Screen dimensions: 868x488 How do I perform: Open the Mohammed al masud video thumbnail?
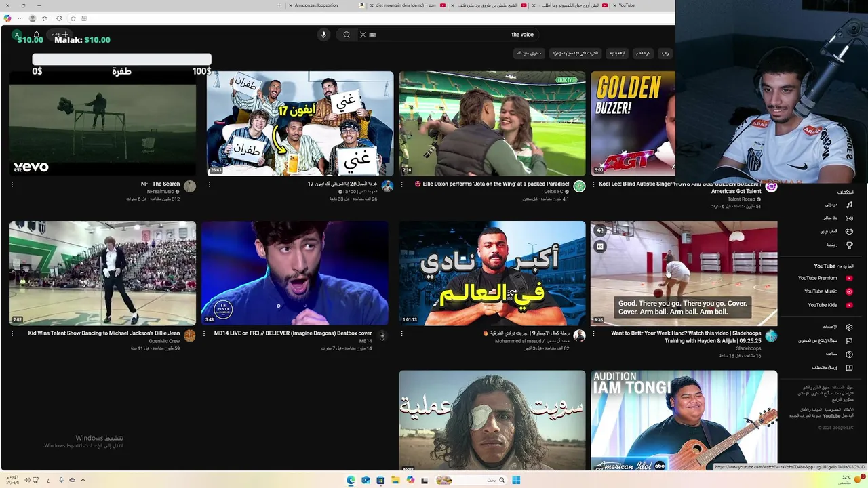click(x=492, y=273)
